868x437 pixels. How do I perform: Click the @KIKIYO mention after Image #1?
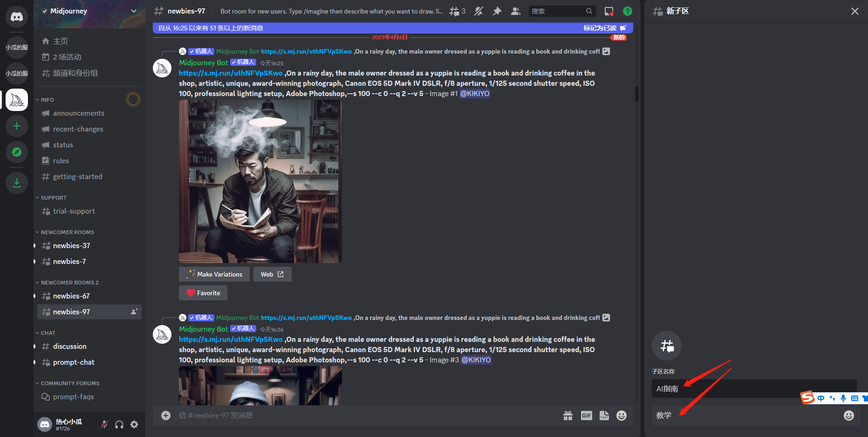coord(475,94)
